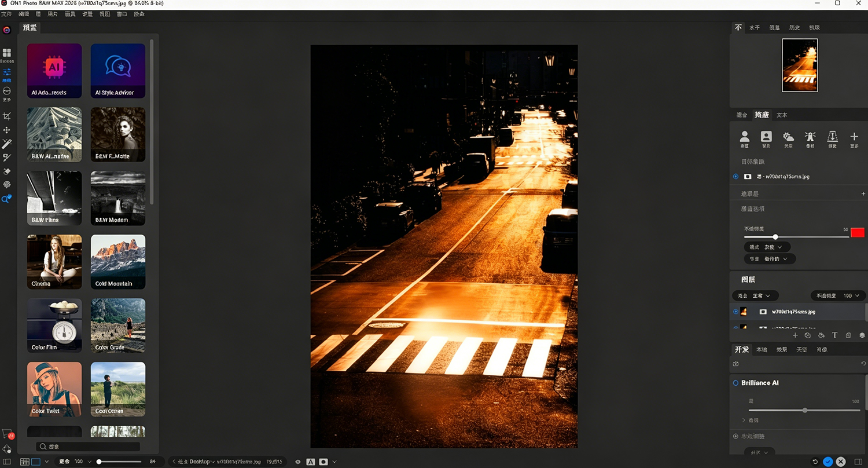
Task: Switch to the Edit module icon
Action: pos(7,73)
